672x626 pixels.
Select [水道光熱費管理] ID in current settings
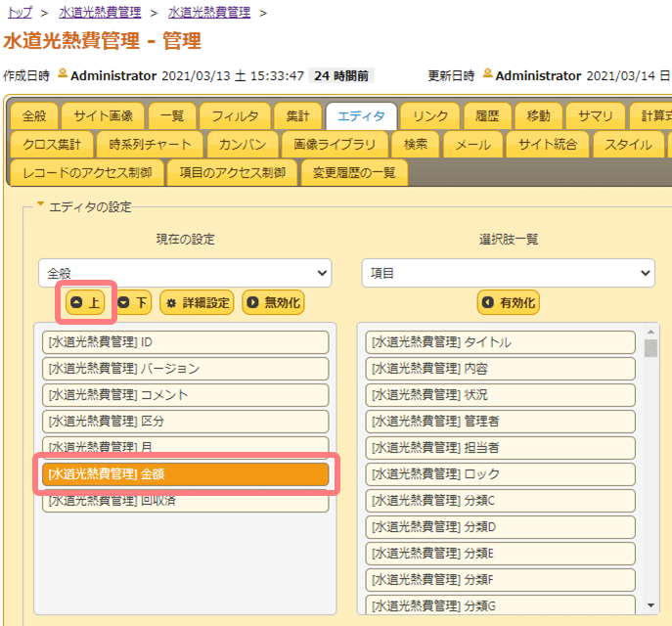(x=185, y=342)
